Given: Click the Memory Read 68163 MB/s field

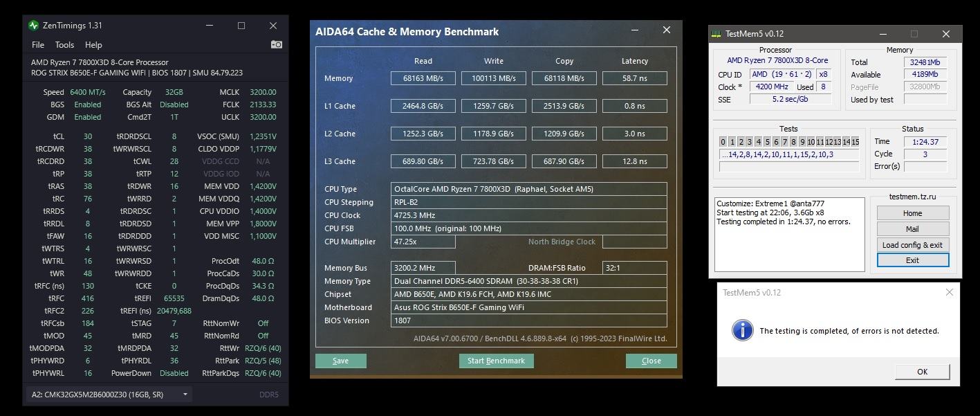Looking at the screenshot, I should point(423,78).
